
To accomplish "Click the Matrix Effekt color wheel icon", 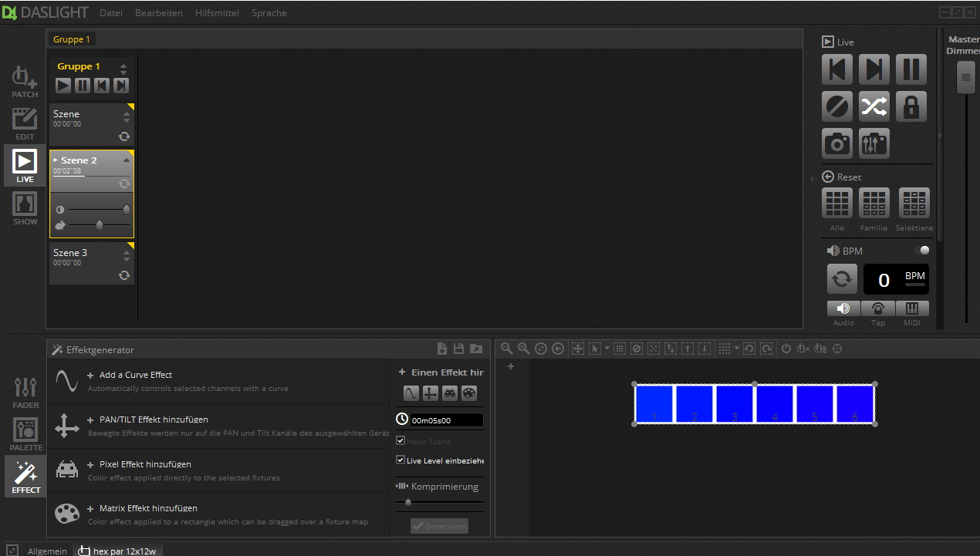I will point(66,513).
